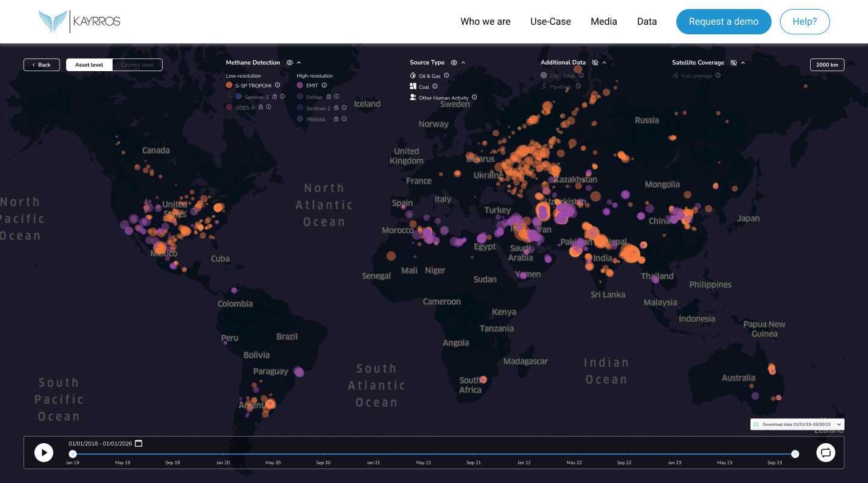Click the Other Human Activity people icon
Viewport: 868px width, 483px height.
pos(413,98)
